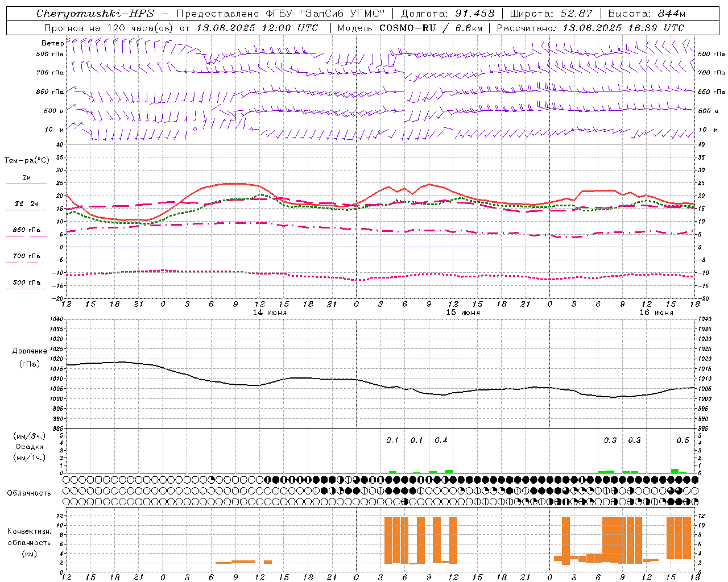Click the Долгота: 91.458 header field
Image resolution: width=728 pixels, height=582 pixels.
pos(448,14)
